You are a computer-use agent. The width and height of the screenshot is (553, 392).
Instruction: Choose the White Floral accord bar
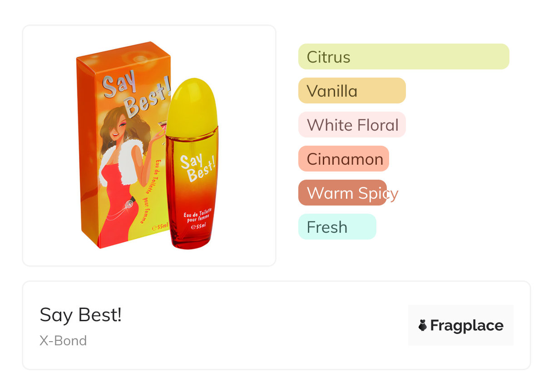click(x=351, y=125)
